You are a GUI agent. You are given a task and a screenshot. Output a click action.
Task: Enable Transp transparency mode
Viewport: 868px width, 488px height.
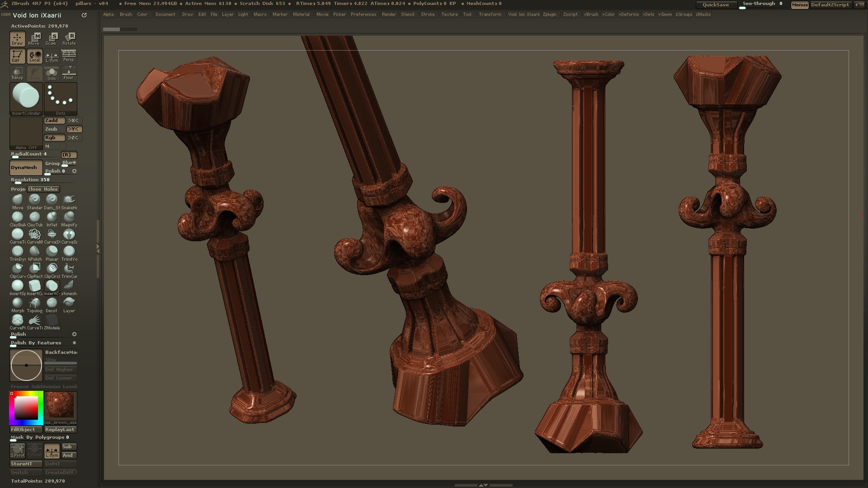(17, 73)
